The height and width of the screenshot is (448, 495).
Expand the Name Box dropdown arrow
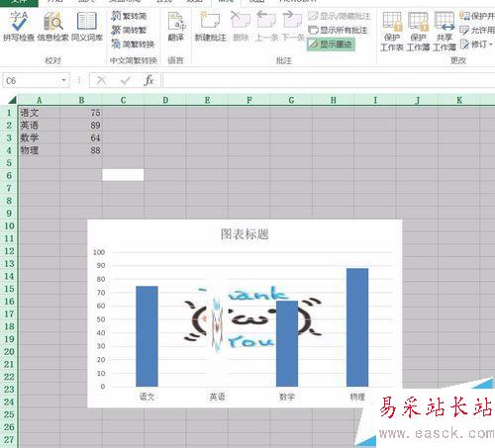coord(63,80)
